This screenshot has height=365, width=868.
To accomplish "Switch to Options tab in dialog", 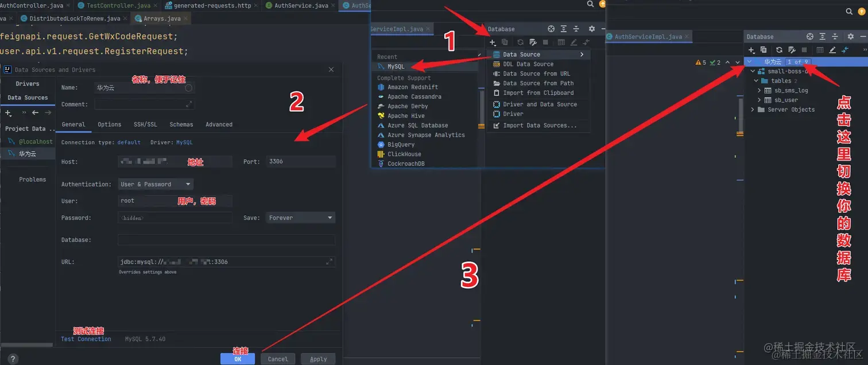I will 109,125.
